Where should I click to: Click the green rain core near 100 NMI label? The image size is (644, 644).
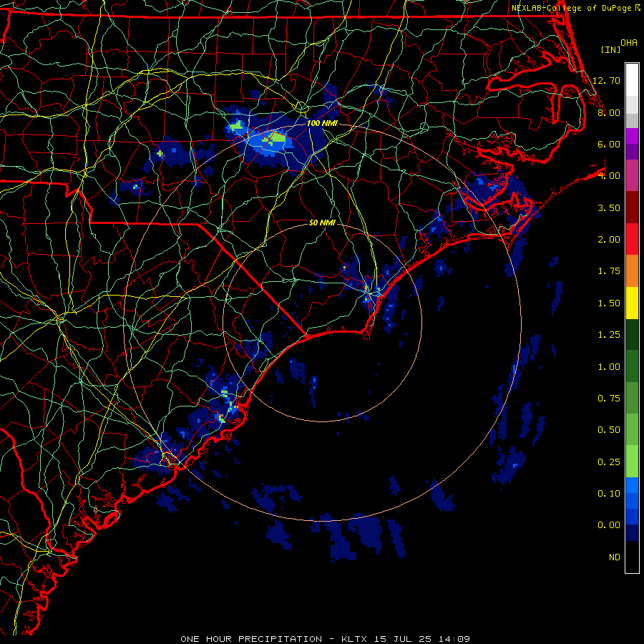coord(278,137)
